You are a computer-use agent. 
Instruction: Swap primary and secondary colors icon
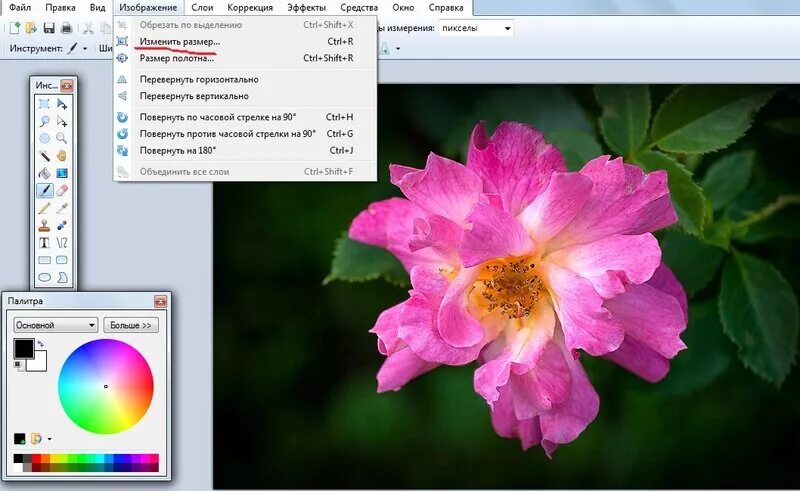40,343
